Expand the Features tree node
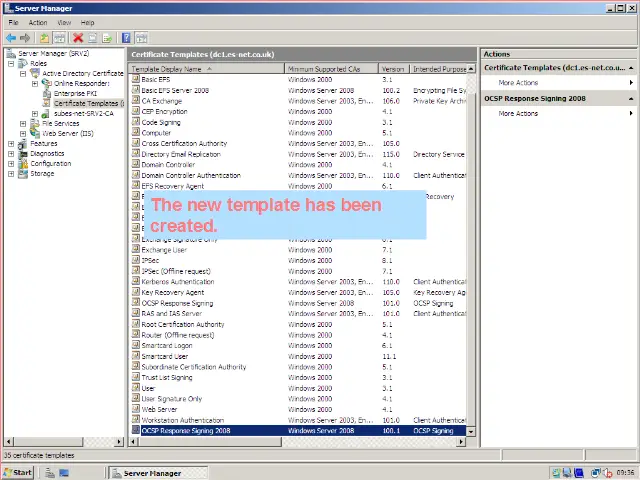The height and width of the screenshot is (480, 640). point(11,143)
